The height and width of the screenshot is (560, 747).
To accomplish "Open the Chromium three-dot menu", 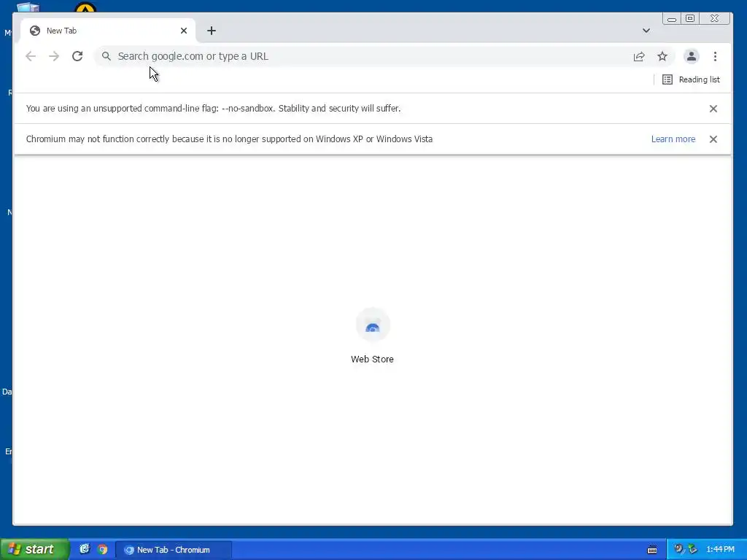I will coord(715,56).
